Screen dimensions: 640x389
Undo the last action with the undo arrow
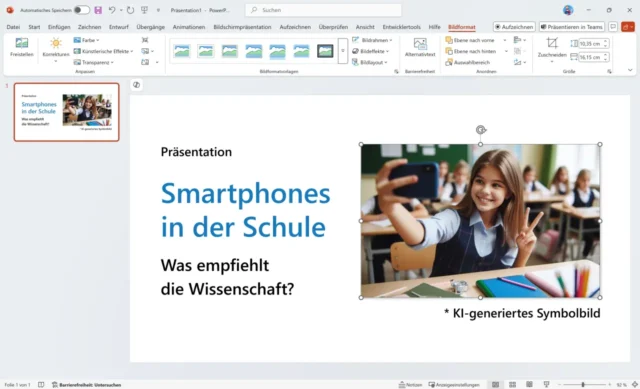112,10
